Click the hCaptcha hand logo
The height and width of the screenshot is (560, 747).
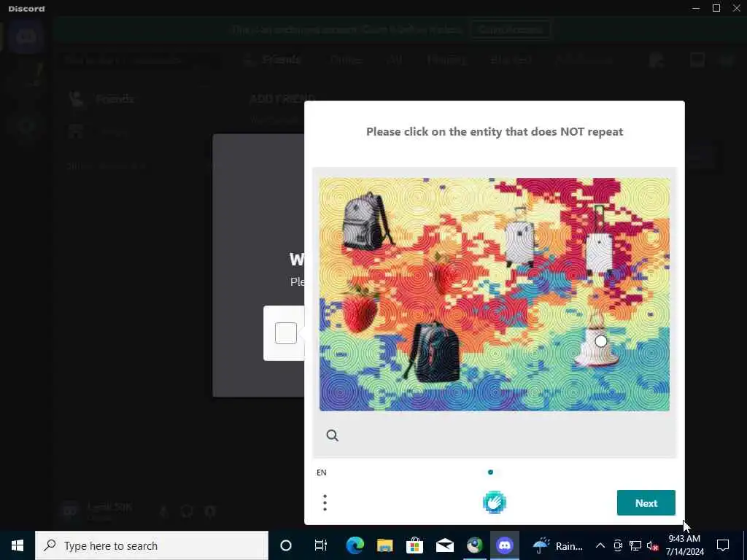[x=494, y=502]
